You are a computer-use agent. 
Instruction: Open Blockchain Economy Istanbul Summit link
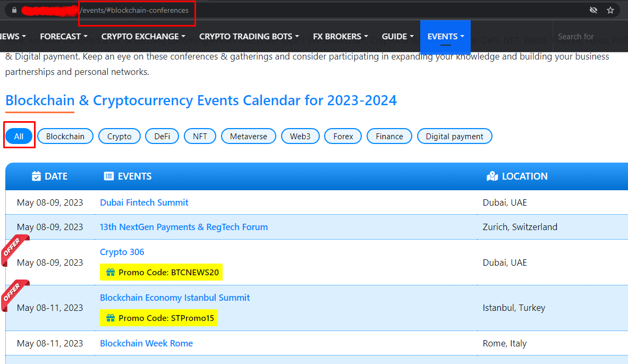(175, 298)
